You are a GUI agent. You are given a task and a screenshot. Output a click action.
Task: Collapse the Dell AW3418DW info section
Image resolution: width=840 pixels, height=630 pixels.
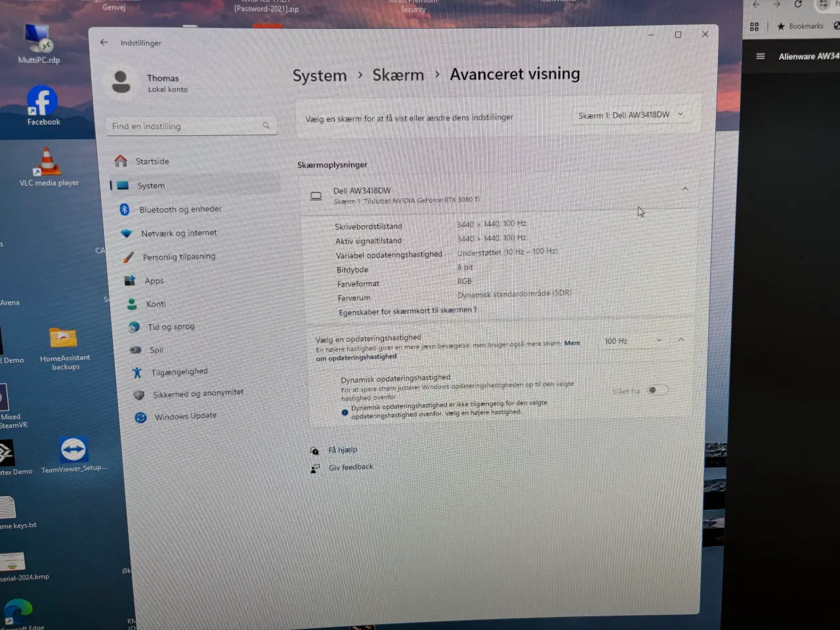[x=685, y=189]
